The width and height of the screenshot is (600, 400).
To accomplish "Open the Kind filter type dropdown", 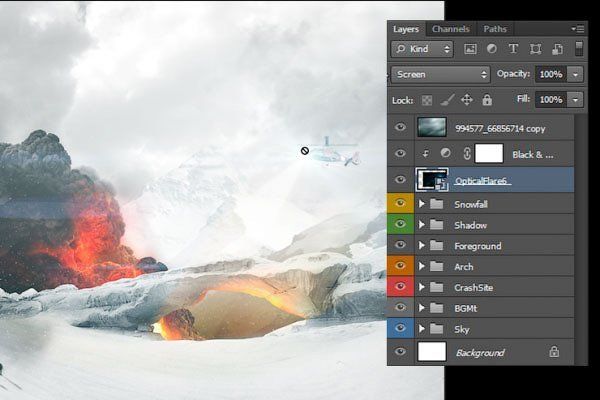I will click(x=422, y=49).
